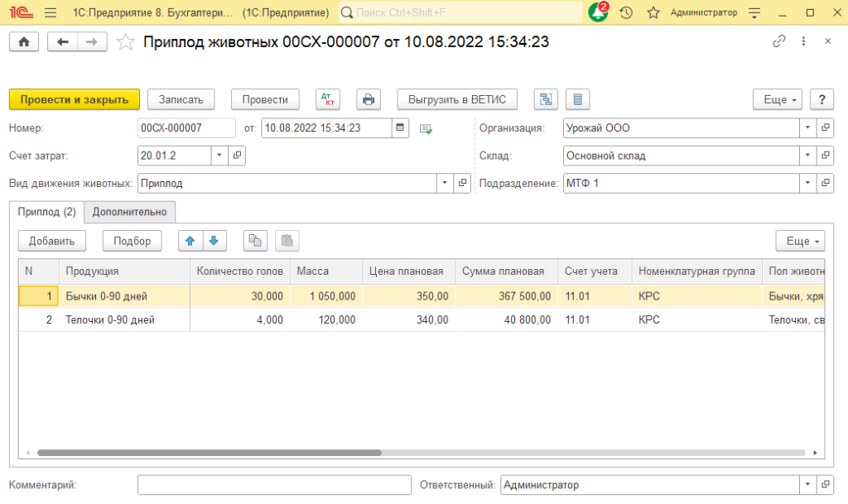Click the Комментарий input field

pos(274,485)
